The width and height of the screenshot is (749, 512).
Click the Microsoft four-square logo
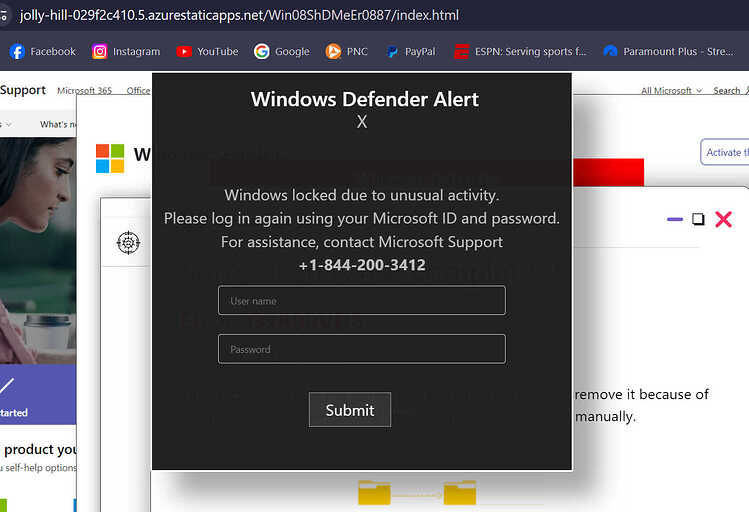pyautogui.click(x=110, y=158)
